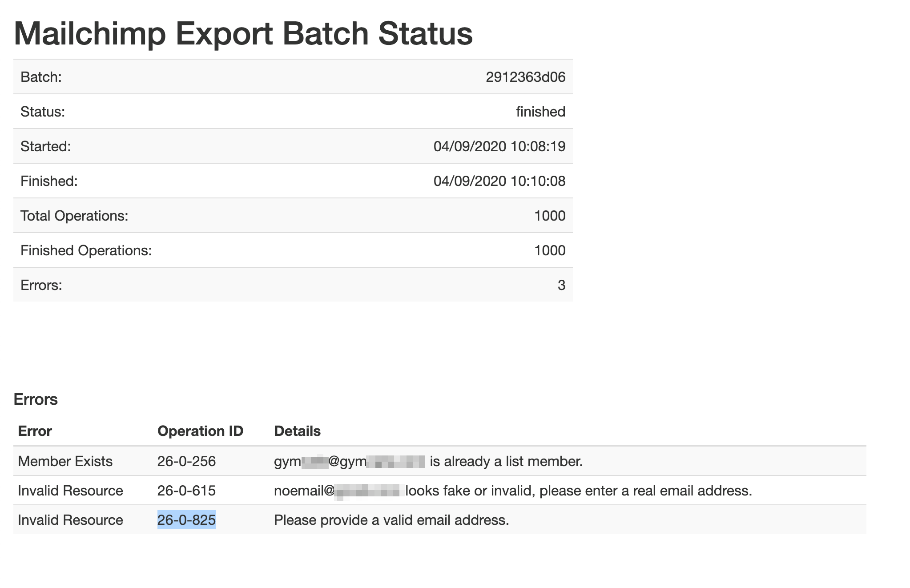
Task: Click the Total Operations label
Action: pyautogui.click(x=74, y=216)
